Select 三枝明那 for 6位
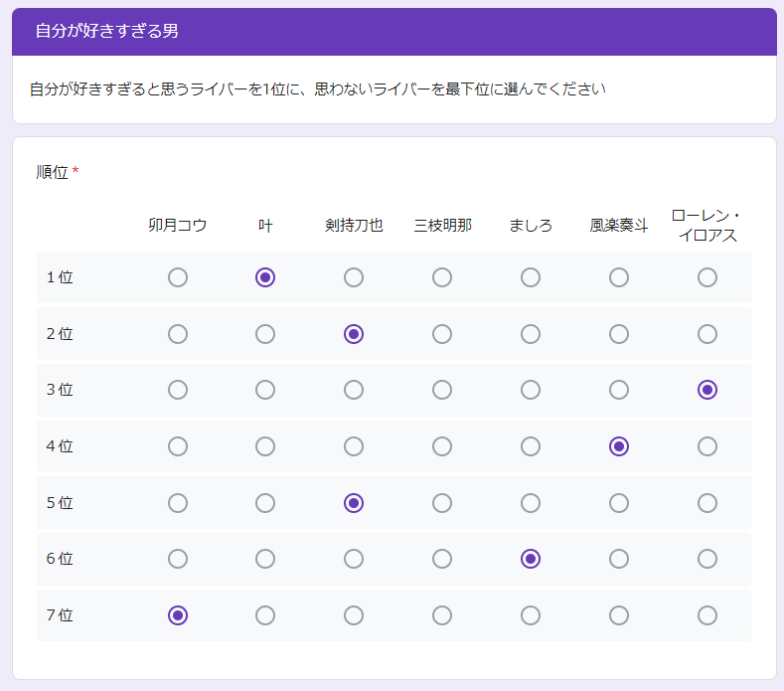The height and width of the screenshot is (691, 784). pyautogui.click(x=442, y=559)
